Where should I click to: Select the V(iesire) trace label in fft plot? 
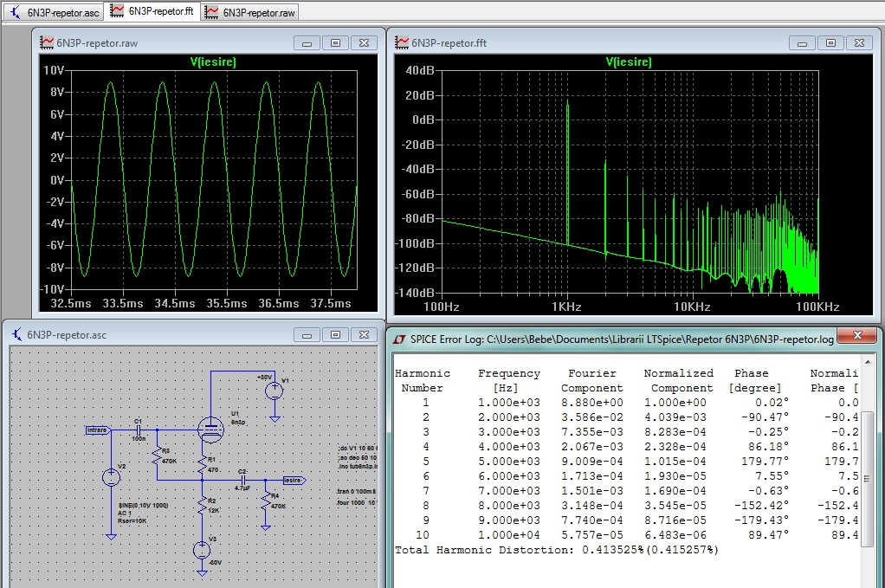[x=629, y=62]
